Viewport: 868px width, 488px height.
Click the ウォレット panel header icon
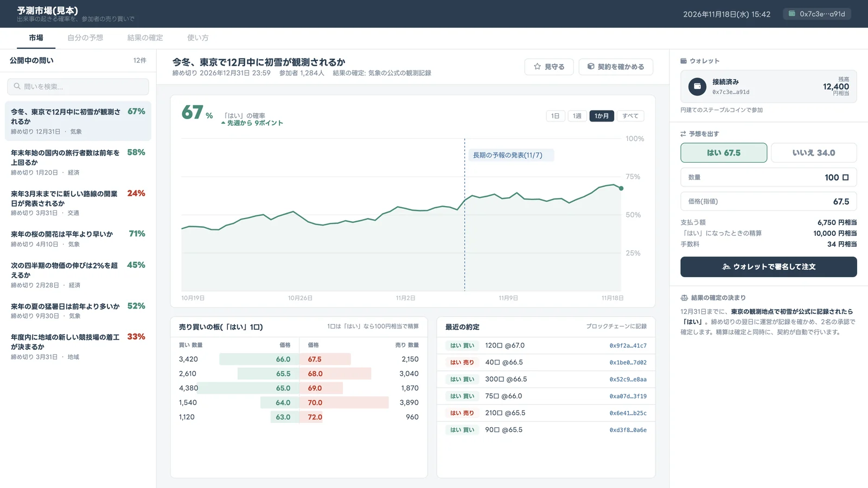click(684, 61)
